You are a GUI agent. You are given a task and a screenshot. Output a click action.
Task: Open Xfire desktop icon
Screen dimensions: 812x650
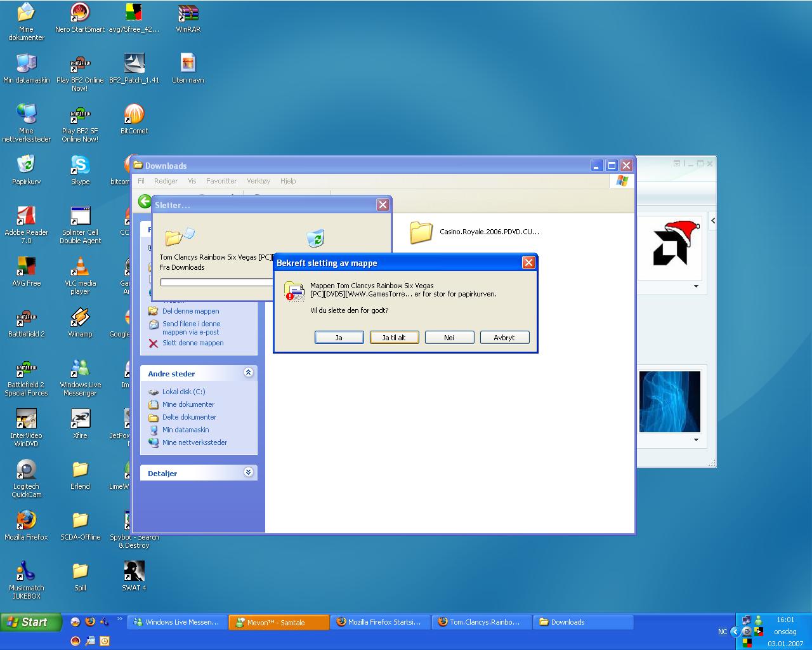click(80, 424)
